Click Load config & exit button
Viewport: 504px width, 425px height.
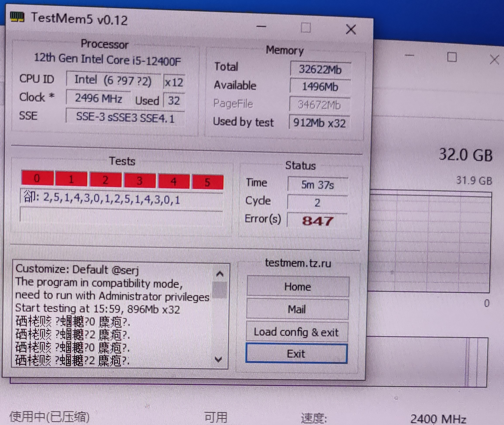297,332
